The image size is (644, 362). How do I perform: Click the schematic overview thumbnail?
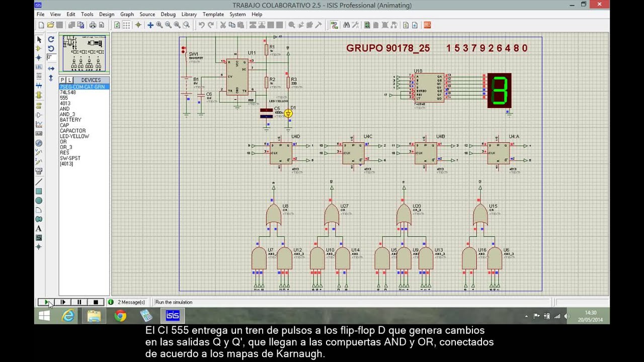pyautogui.click(x=84, y=54)
